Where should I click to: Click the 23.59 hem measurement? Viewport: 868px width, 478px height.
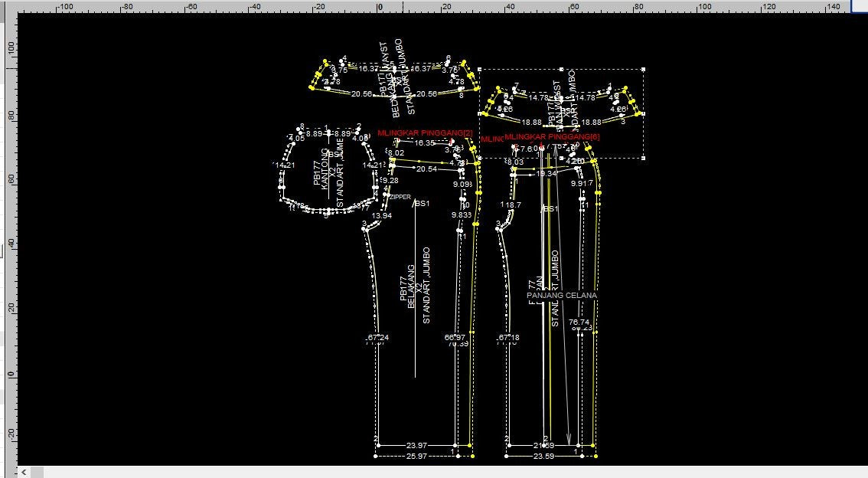543,457
